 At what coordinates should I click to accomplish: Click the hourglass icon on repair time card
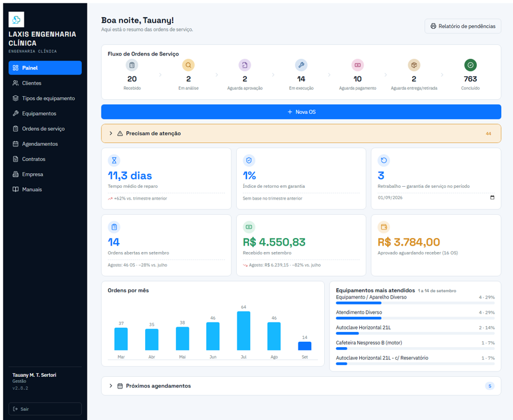pos(114,160)
